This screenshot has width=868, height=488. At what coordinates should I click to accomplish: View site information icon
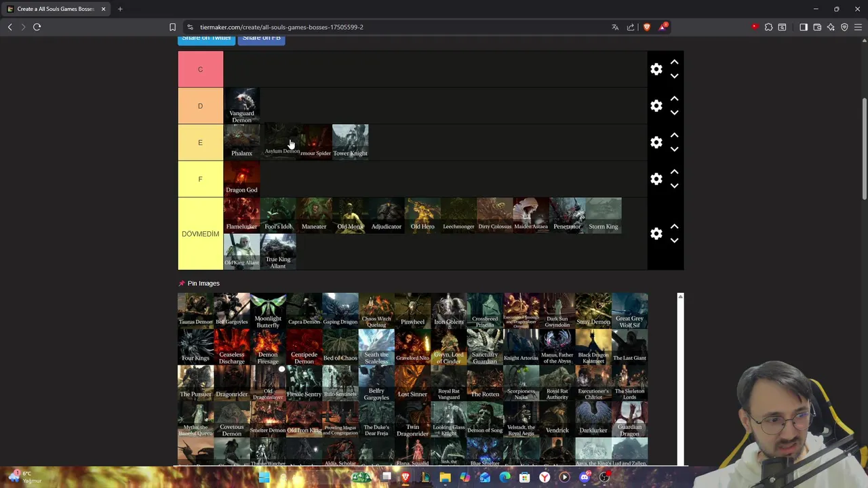click(191, 27)
